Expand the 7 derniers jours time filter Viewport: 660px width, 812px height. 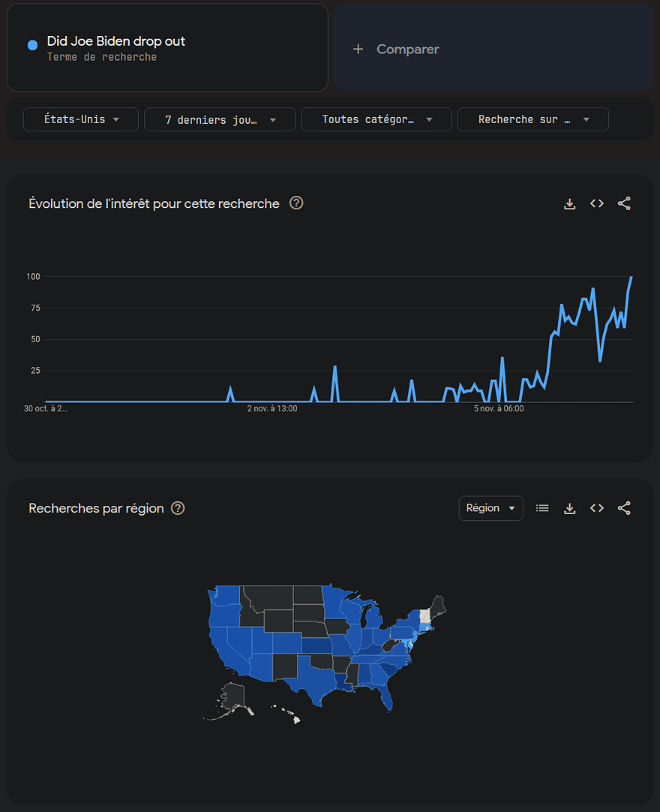click(x=220, y=119)
